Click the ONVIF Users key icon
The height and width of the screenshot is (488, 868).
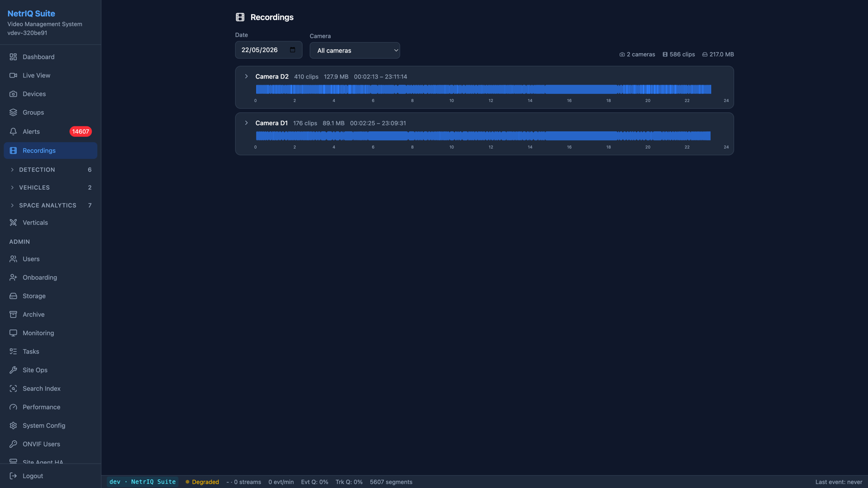pos(13,444)
